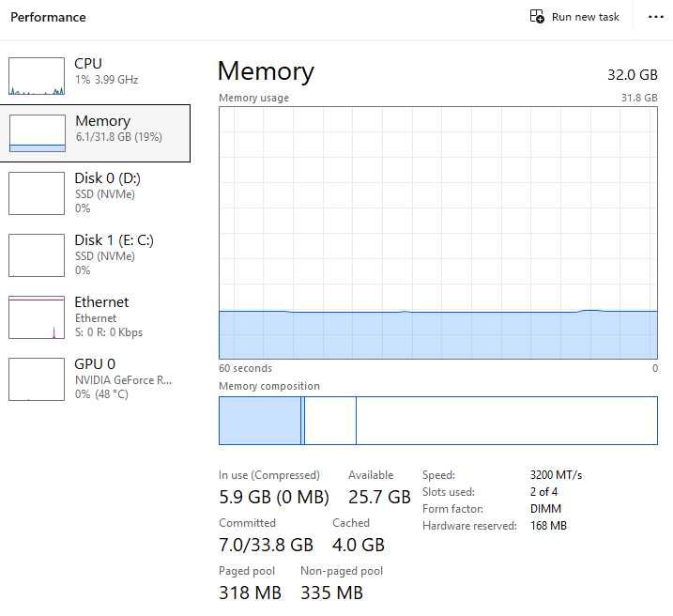Click the Cached 4.0 GB value
Viewport: 673px width, 616px height.
(x=359, y=545)
